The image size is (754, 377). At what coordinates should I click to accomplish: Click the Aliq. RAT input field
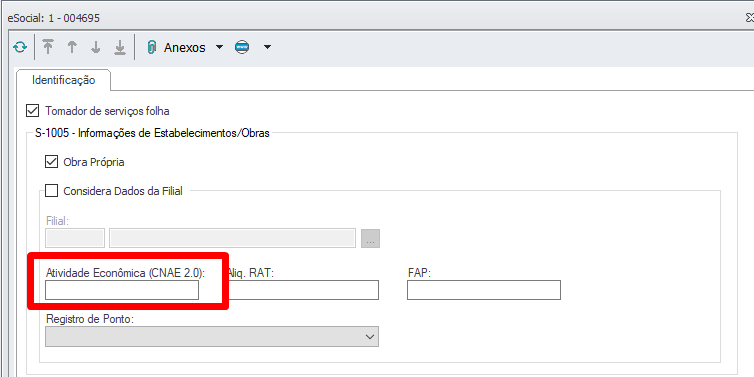pyautogui.click(x=303, y=290)
